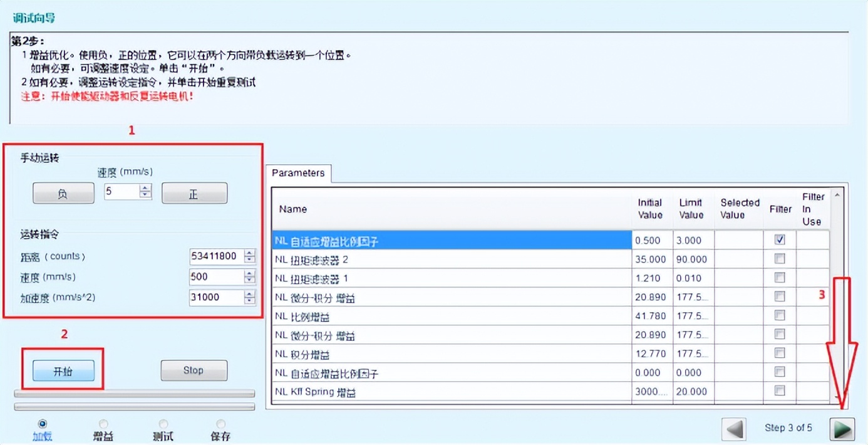Viewport: 868px width, 445px height.
Task: Select the 加载 radio button
Action: pos(43,424)
